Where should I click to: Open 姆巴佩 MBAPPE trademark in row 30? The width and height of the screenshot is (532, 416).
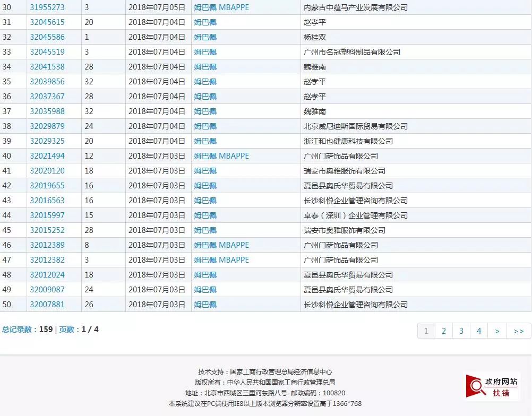pyautogui.click(x=221, y=7)
